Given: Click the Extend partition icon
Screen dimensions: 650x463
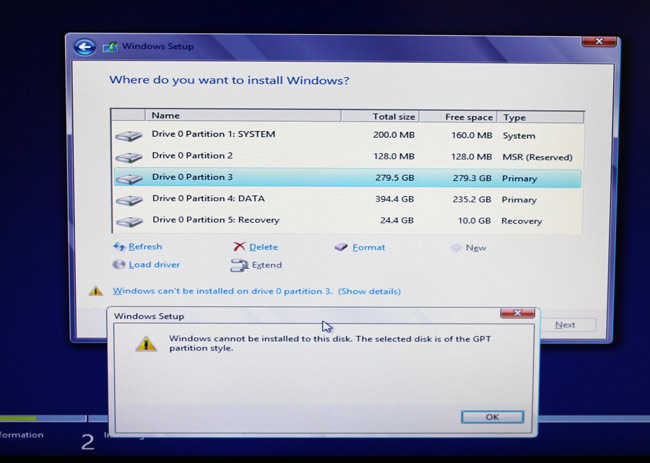Looking at the screenshot, I should pyautogui.click(x=239, y=266).
